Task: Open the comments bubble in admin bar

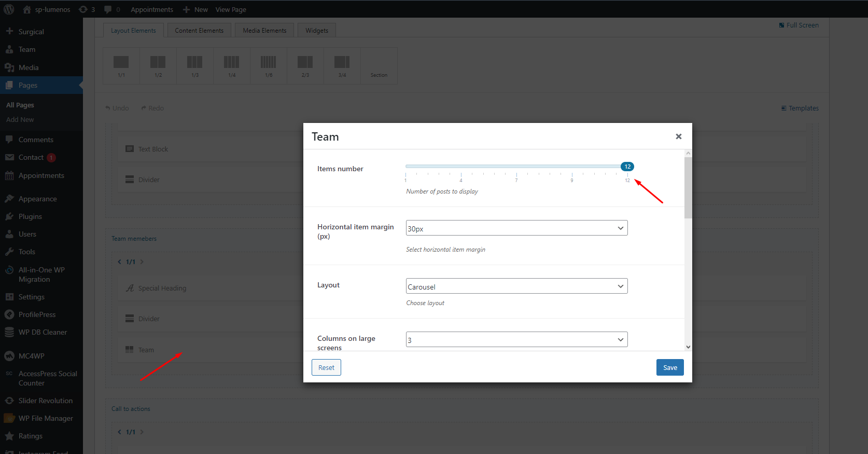Action: (112, 9)
